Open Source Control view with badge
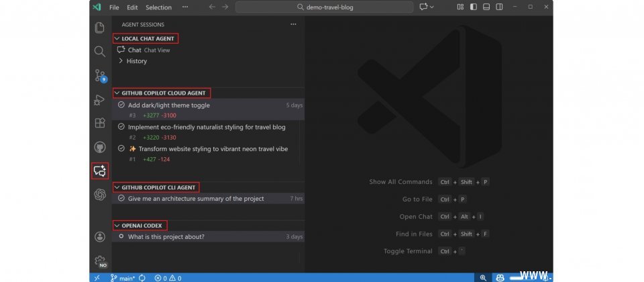Viewport: 644px width, 282px height. (x=100, y=76)
